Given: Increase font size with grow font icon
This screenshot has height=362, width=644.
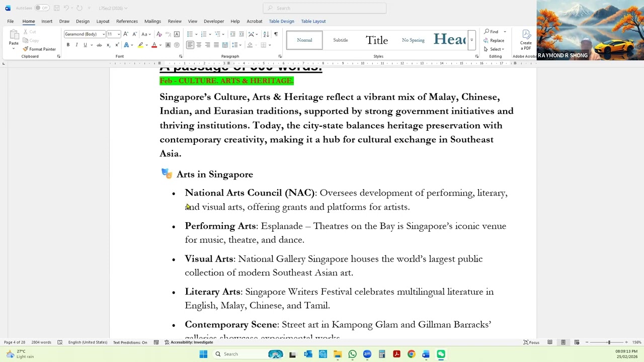Looking at the screenshot, I should click(126, 34).
